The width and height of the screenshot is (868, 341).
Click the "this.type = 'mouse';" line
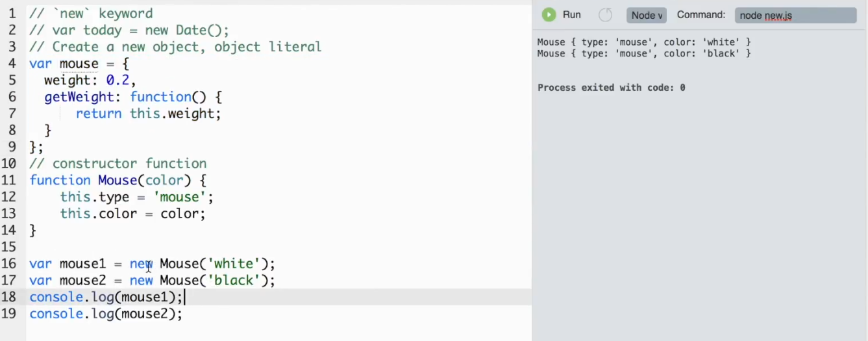(137, 197)
